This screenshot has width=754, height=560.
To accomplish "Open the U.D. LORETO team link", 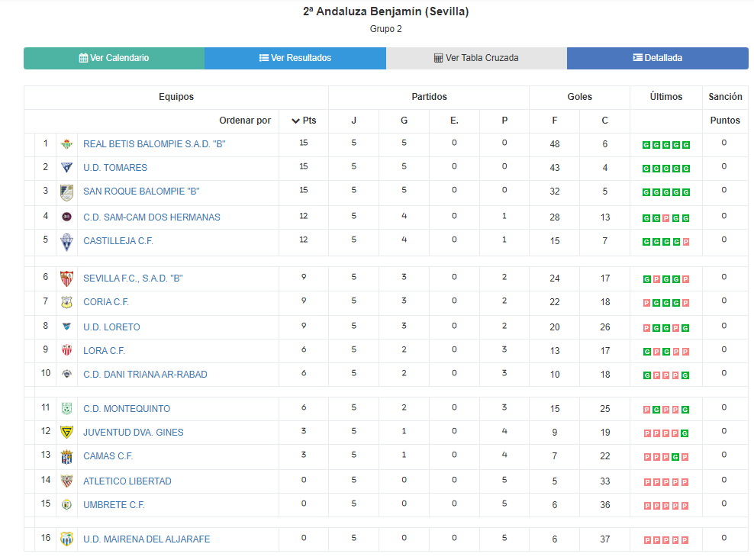I will pos(111,327).
